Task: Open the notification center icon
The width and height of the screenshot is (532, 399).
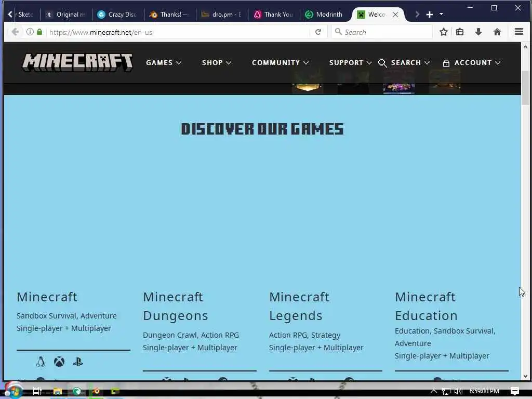Action: [514, 391]
